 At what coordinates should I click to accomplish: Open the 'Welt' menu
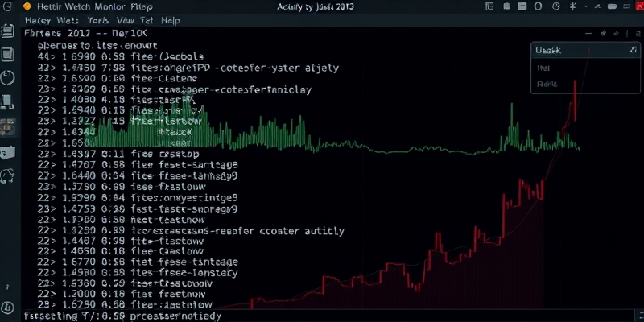[68, 21]
